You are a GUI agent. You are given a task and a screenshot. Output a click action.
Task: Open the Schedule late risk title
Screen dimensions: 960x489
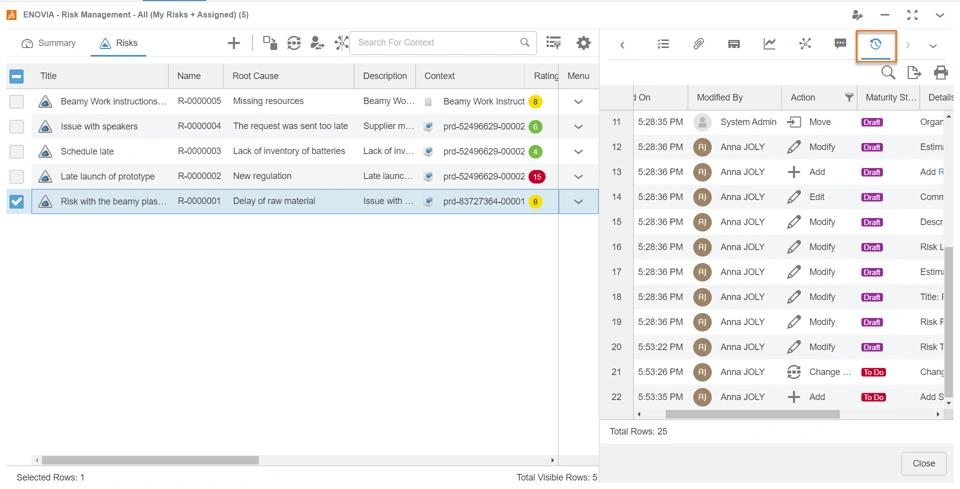tap(87, 151)
